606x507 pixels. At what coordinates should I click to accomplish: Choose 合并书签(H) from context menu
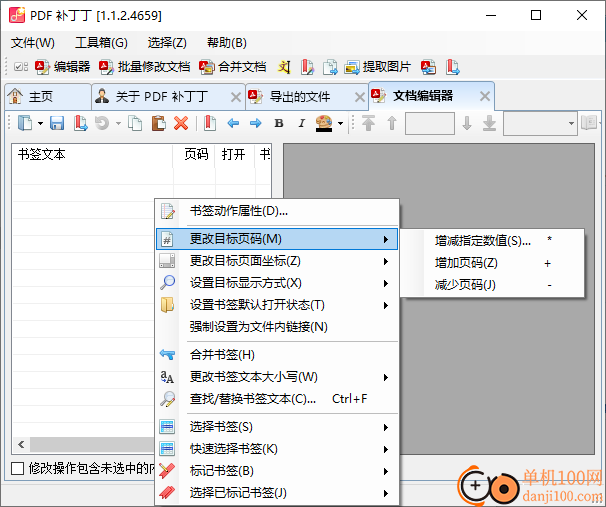277,355
